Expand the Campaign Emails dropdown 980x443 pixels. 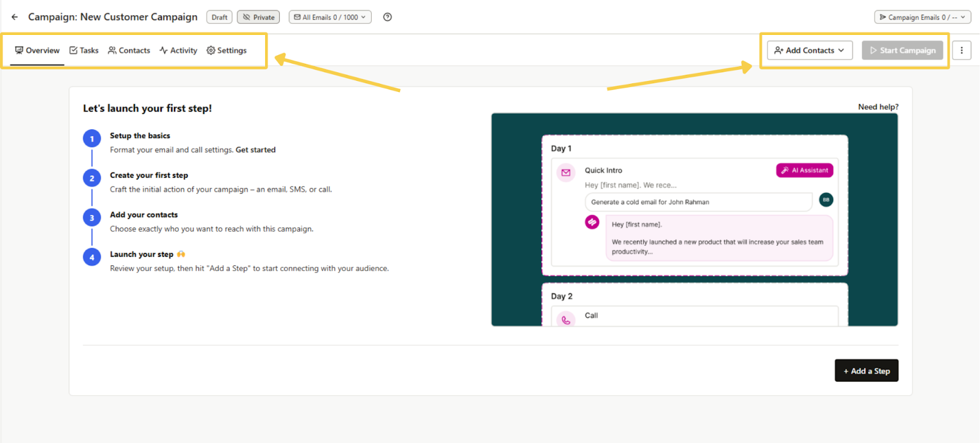coord(922,17)
